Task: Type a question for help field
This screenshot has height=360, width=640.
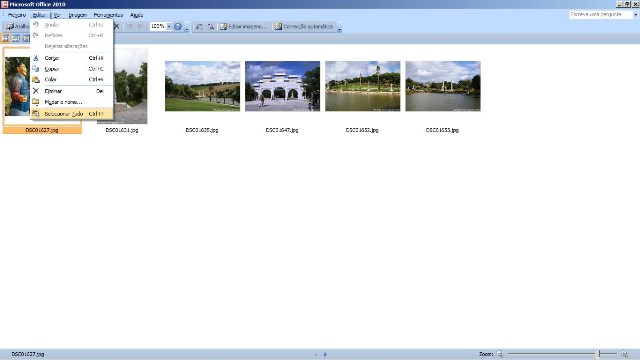Action: [600, 14]
